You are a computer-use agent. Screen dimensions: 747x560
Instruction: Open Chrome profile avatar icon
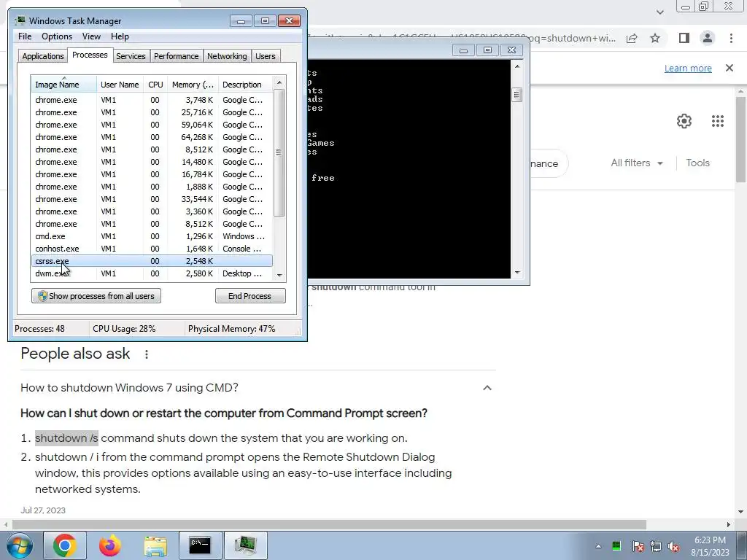click(708, 38)
